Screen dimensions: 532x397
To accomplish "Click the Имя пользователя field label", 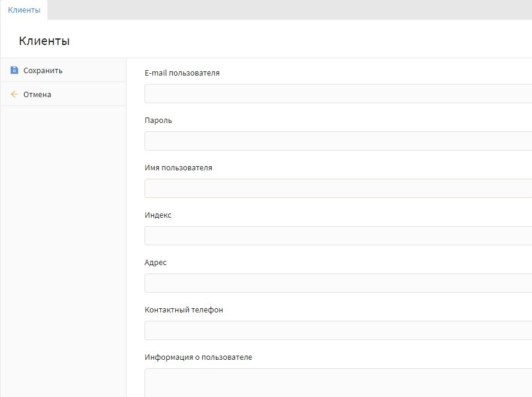I will coord(178,168).
